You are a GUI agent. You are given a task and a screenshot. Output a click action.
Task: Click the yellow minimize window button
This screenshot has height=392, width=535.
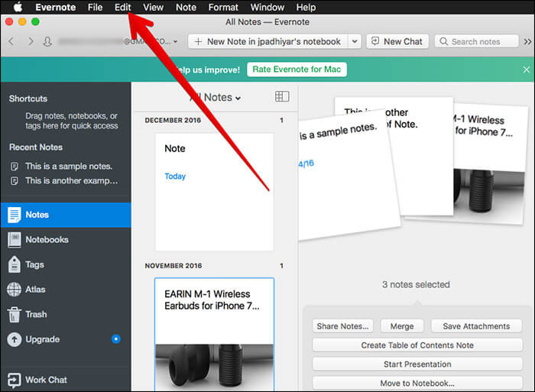[22, 22]
